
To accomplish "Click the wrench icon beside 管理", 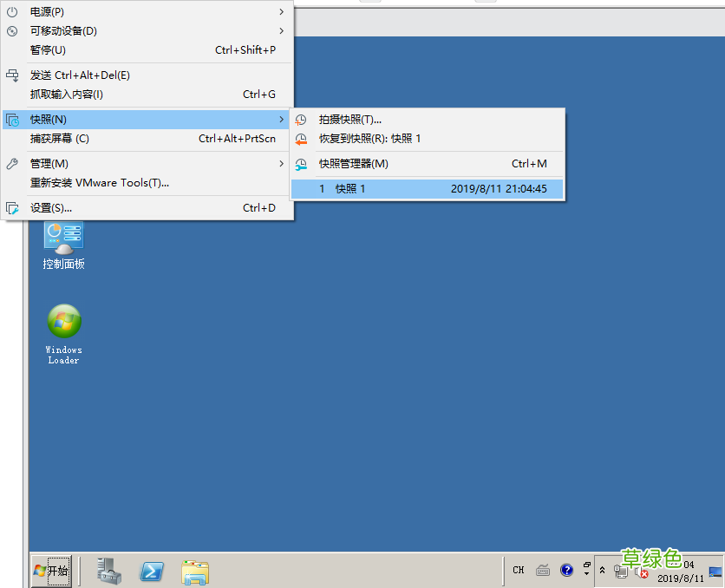I will 10,163.
